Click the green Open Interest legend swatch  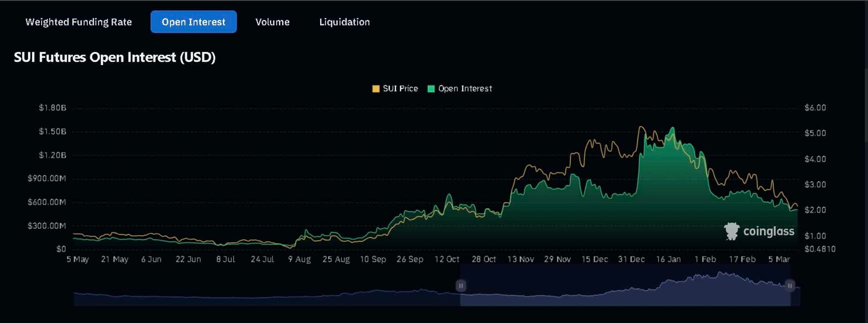431,89
